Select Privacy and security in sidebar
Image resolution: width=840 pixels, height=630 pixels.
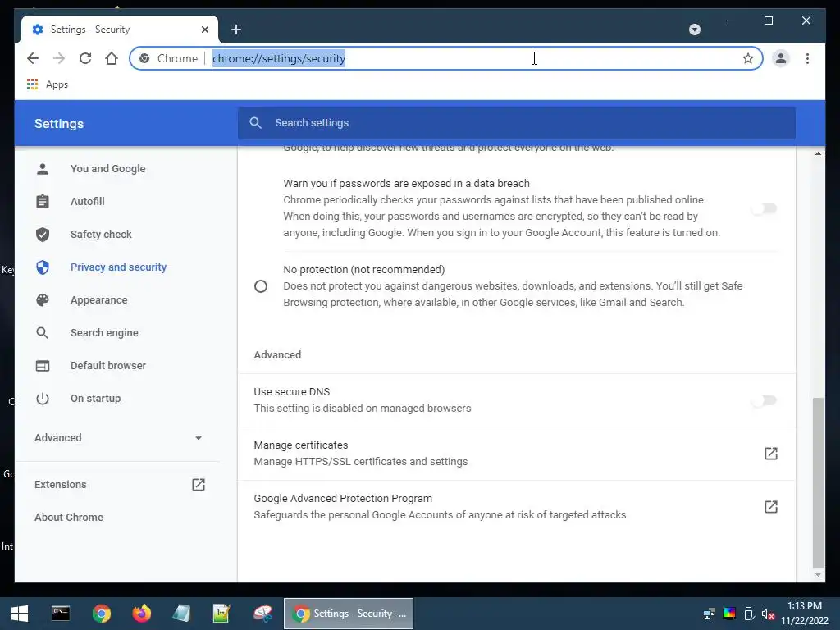coord(118,267)
